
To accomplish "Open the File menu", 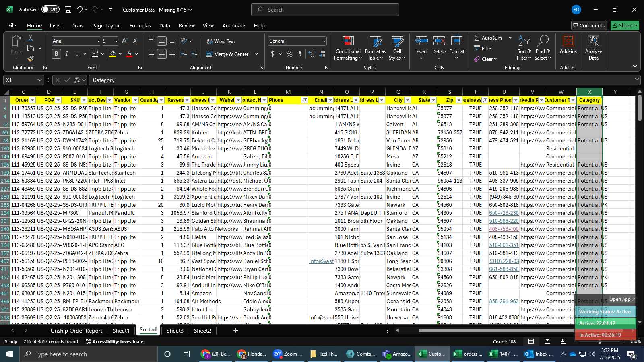I will point(12,25).
